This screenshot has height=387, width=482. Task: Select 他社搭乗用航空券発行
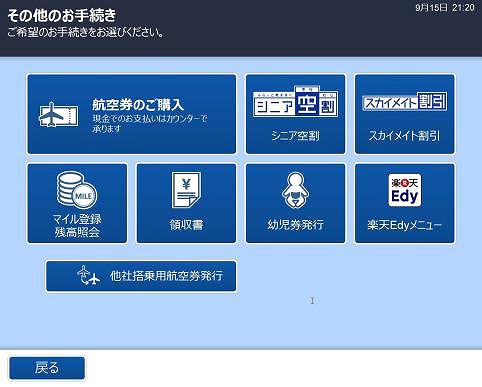click(x=141, y=276)
